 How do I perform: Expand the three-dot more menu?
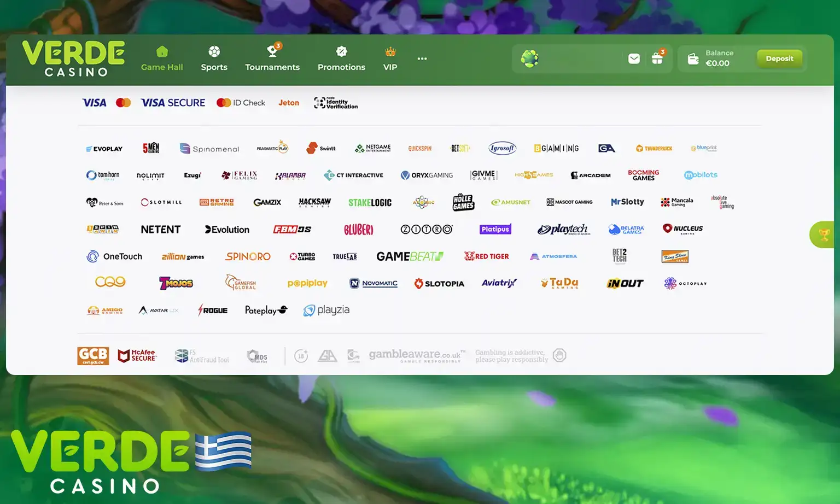[x=422, y=58]
